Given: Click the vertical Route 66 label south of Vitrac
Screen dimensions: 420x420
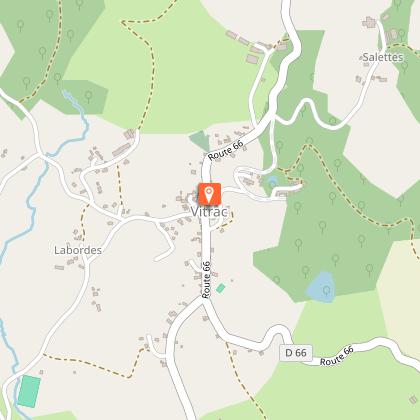Looking at the screenshot, I should point(206,280).
